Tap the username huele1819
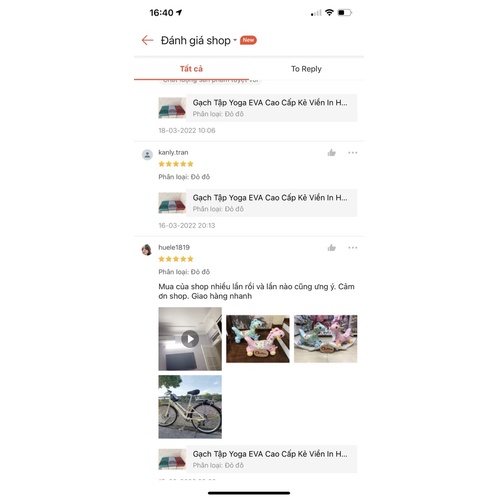Viewport: 499px width, 499px height. (x=174, y=247)
